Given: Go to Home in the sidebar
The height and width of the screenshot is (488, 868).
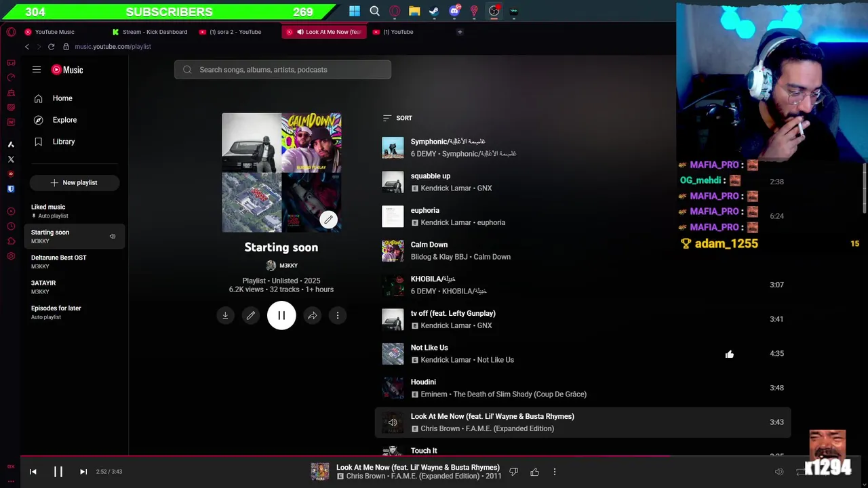Looking at the screenshot, I should 62,98.
